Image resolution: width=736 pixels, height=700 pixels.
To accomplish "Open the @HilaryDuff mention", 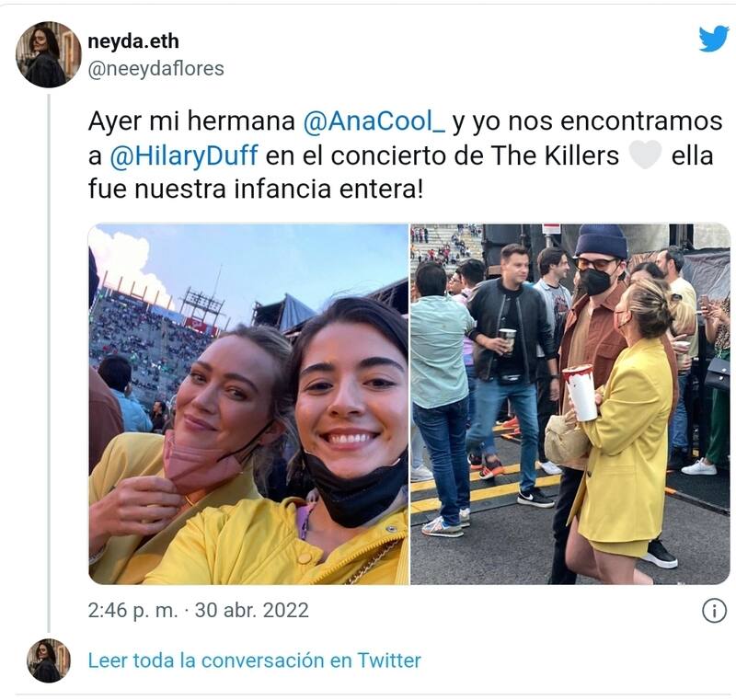I will 183,155.
